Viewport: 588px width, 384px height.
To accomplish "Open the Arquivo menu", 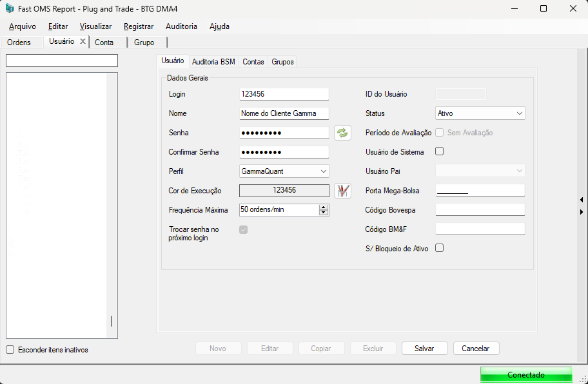I will [x=23, y=26].
